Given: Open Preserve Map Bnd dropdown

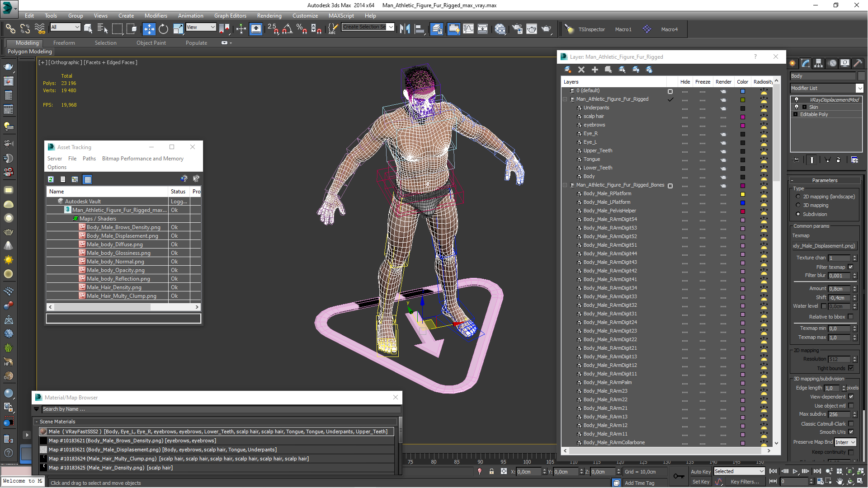Looking at the screenshot, I should 845,442.
